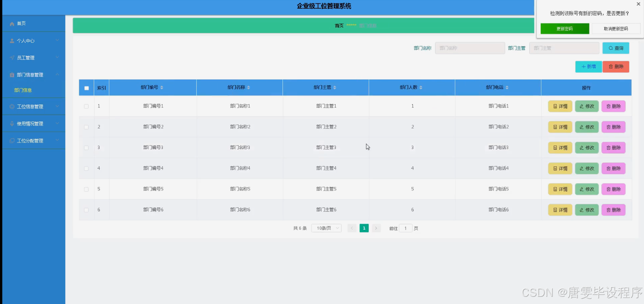The height and width of the screenshot is (304, 644).
Task: Sort by 部门主管 column arrows
Action: click(x=335, y=88)
